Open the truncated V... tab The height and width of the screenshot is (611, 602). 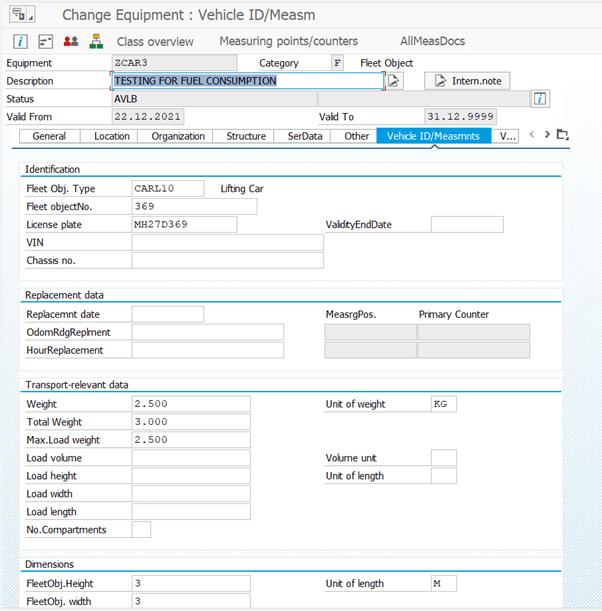507,136
